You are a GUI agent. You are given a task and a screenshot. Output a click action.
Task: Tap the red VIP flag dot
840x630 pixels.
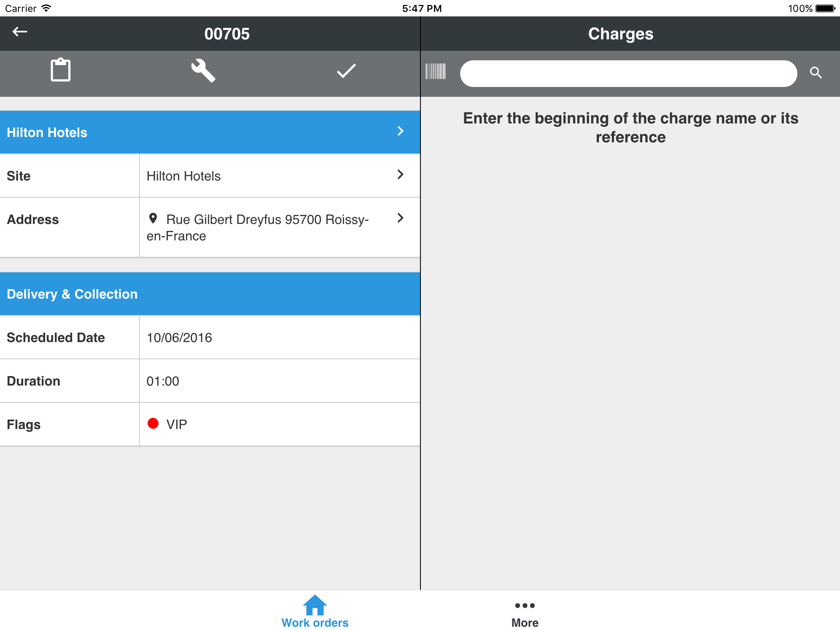(153, 423)
